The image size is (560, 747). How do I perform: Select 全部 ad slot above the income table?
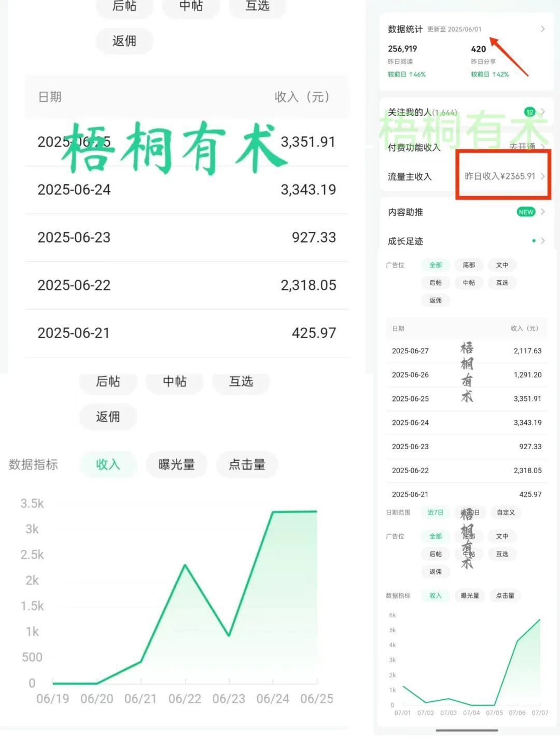[x=436, y=265]
